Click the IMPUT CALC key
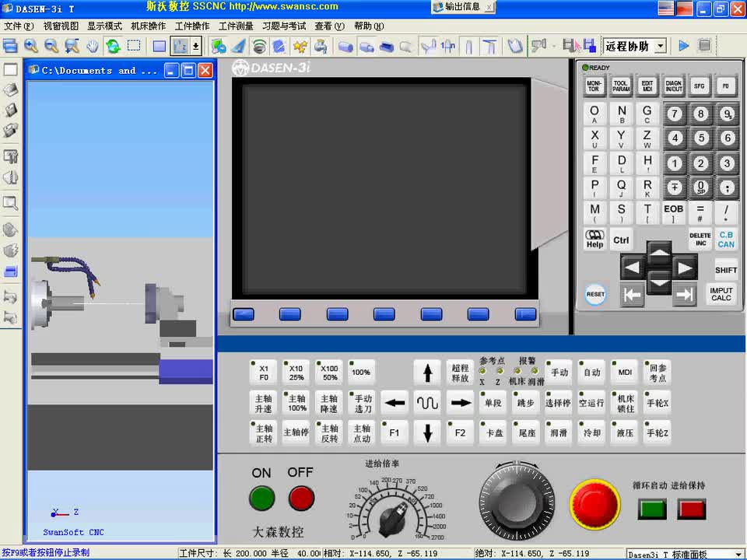Viewport: 747px width, 560px height. click(721, 294)
